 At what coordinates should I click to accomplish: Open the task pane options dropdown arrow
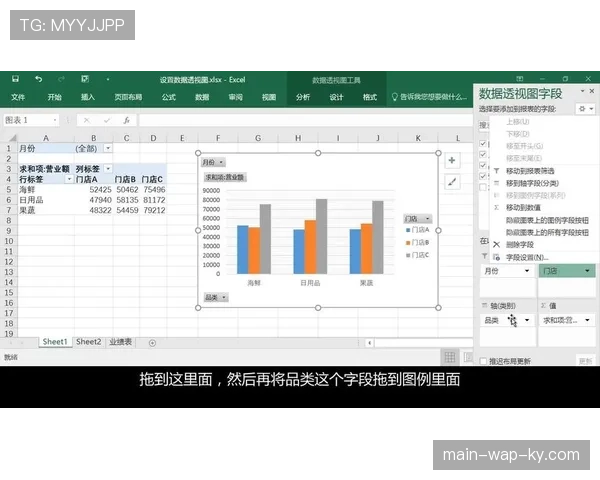pos(582,91)
